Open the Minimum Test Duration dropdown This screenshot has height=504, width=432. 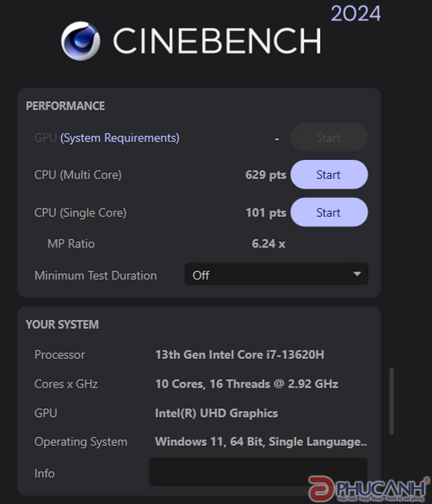coord(276,275)
